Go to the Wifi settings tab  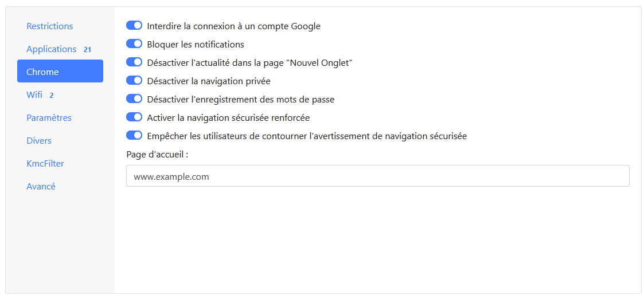click(34, 95)
